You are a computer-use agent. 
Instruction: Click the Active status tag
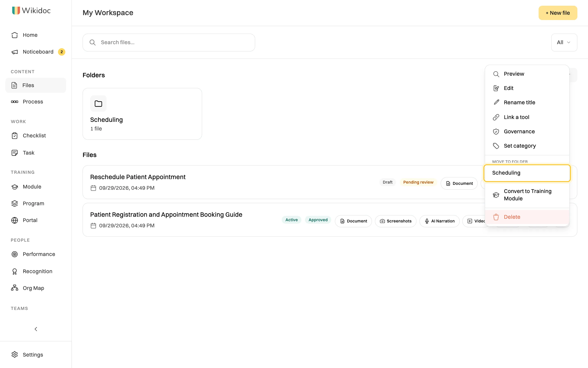(291, 220)
